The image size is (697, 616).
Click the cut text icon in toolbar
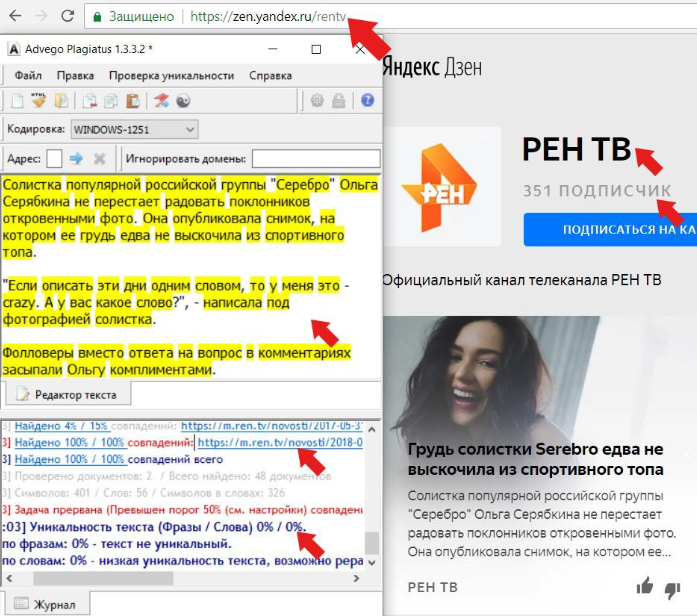[x=89, y=101]
